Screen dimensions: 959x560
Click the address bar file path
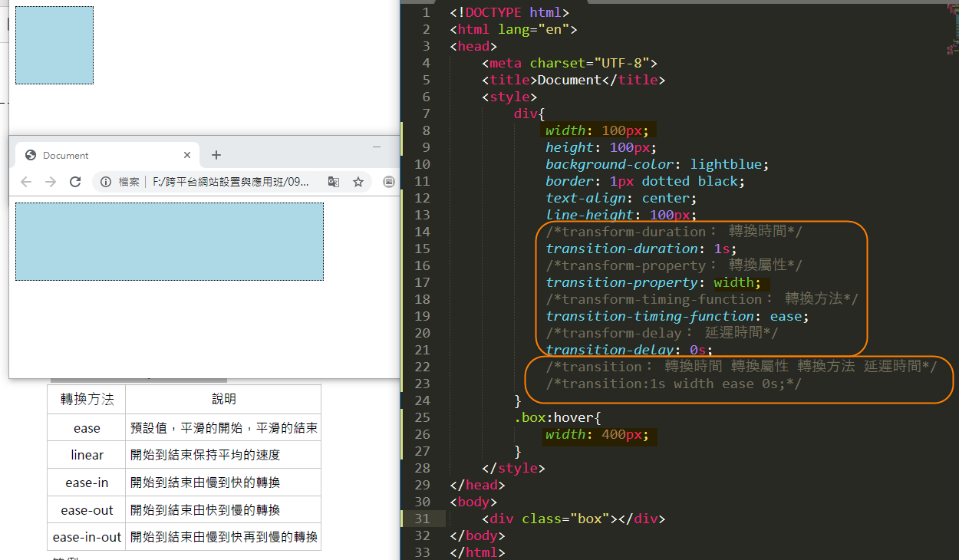pyautogui.click(x=230, y=182)
